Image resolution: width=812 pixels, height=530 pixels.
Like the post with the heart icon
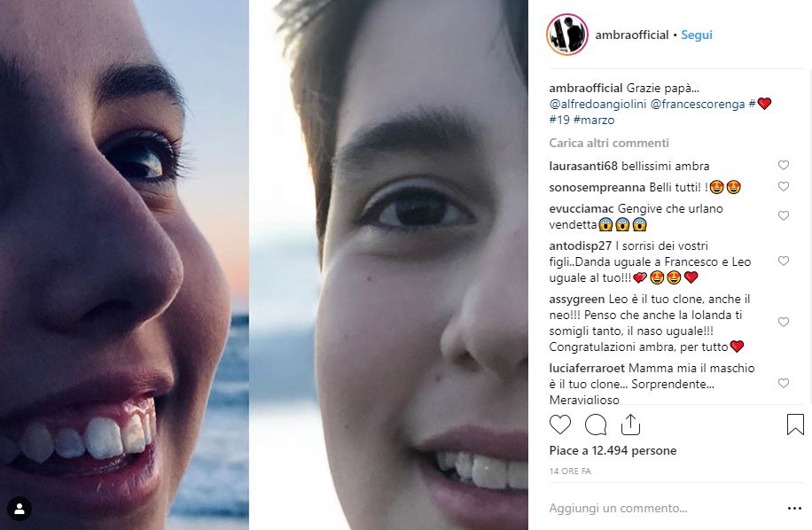[x=560, y=425]
